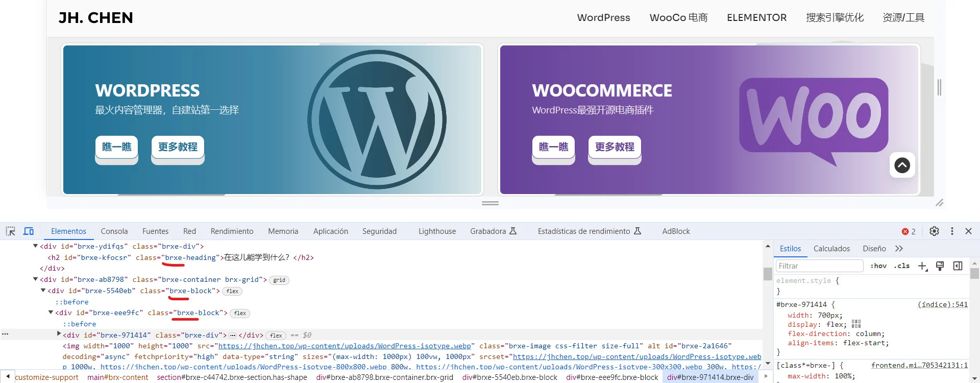Switch to the Consola tab

pyautogui.click(x=114, y=231)
